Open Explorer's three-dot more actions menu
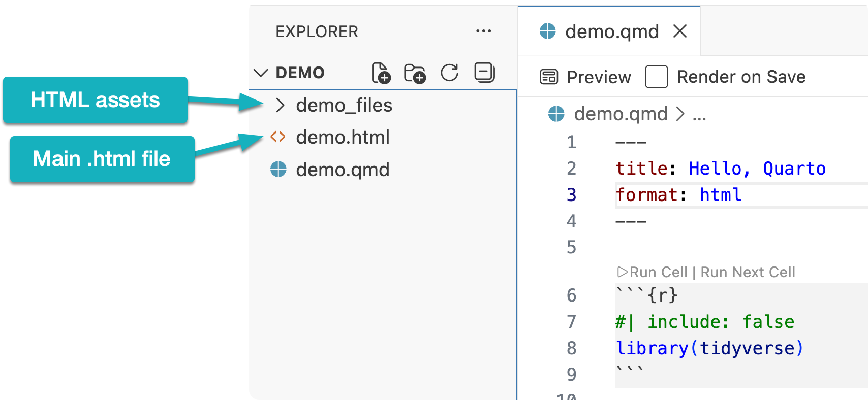This screenshot has width=868, height=400. (x=483, y=31)
